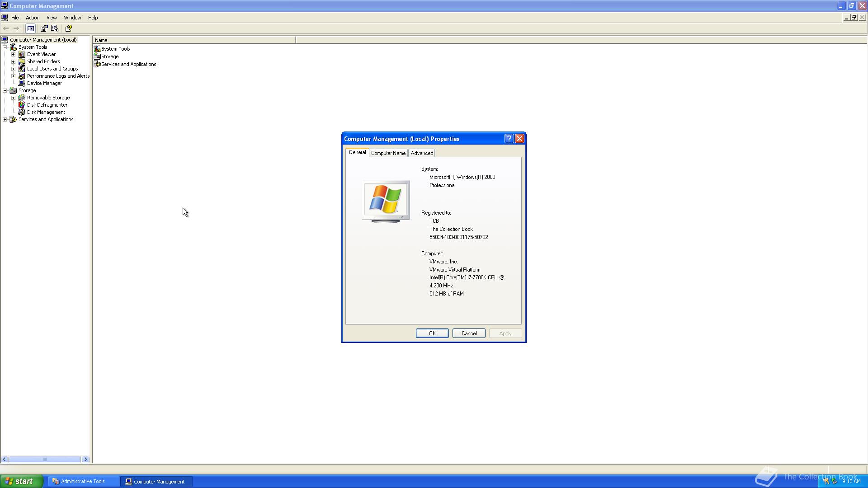868x488 pixels.
Task: Open the Advanced tab in Properties
Action: coord(421,153)
